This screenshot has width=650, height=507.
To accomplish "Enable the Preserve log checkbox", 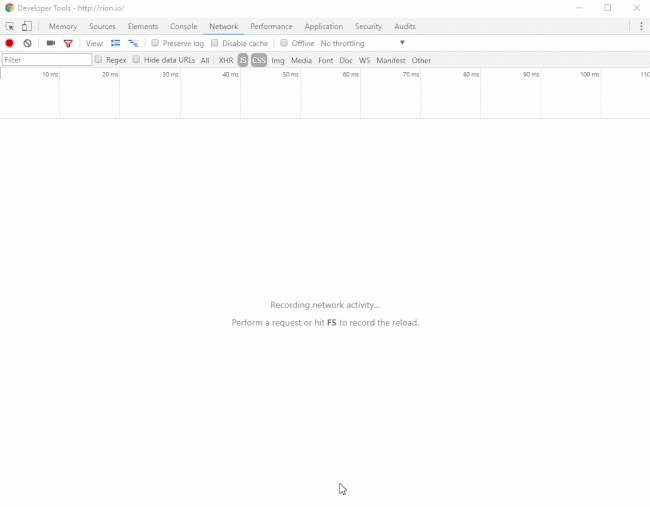I will pos(155,43).
